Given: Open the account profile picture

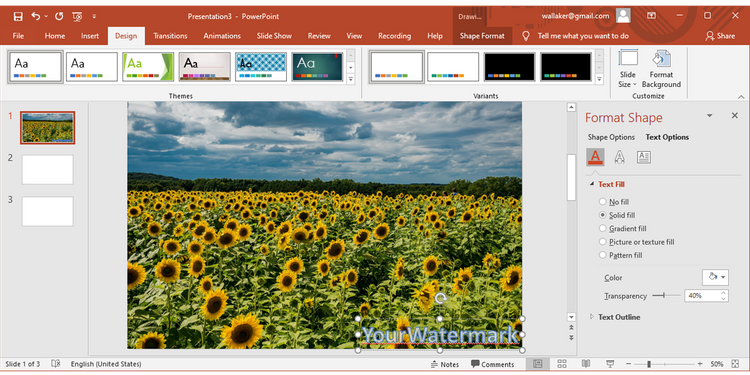Looking at the screenshot, I should (x=623, y=16).
